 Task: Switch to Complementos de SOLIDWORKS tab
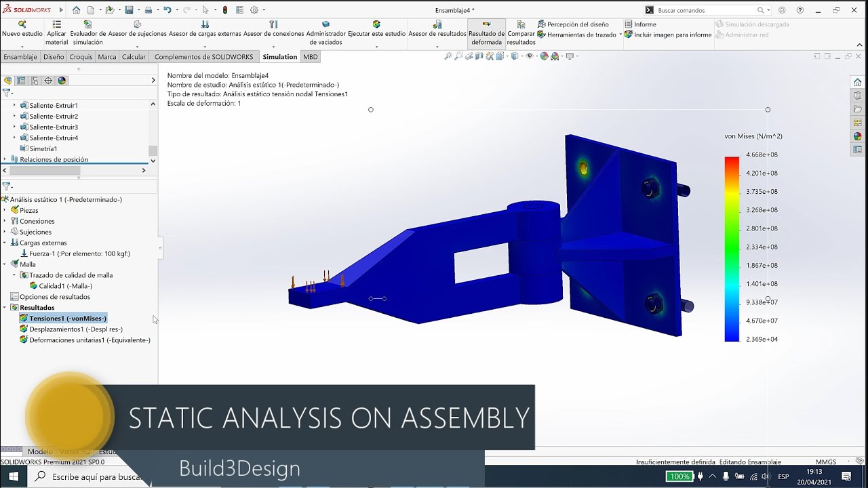[x=204, y=57]
